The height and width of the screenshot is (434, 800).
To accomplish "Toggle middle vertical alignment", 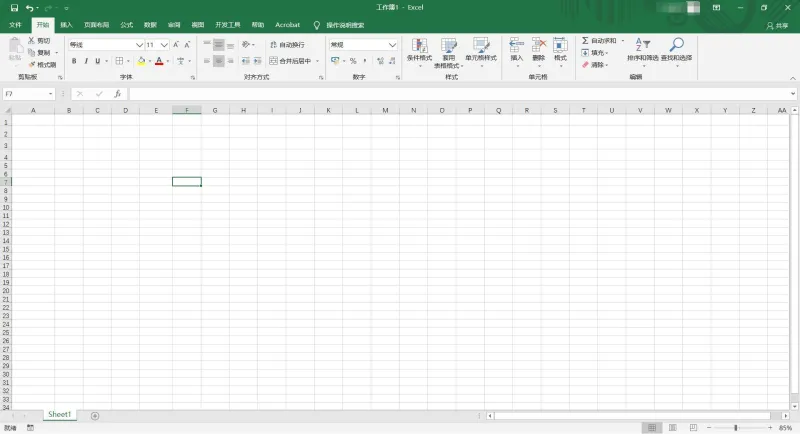I will [x=218, y=45].
